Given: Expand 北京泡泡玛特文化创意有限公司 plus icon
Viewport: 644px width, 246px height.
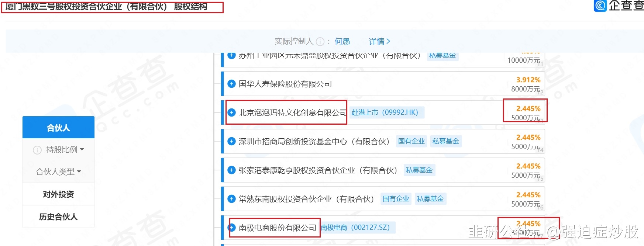Looking at the screenshot, I should (x=231, y=112).
